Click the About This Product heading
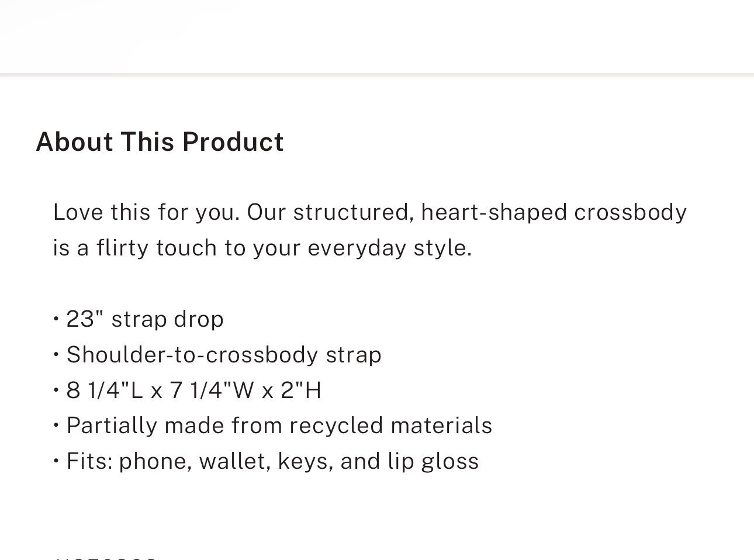This screenshot has width=754, height=560. 160,142
